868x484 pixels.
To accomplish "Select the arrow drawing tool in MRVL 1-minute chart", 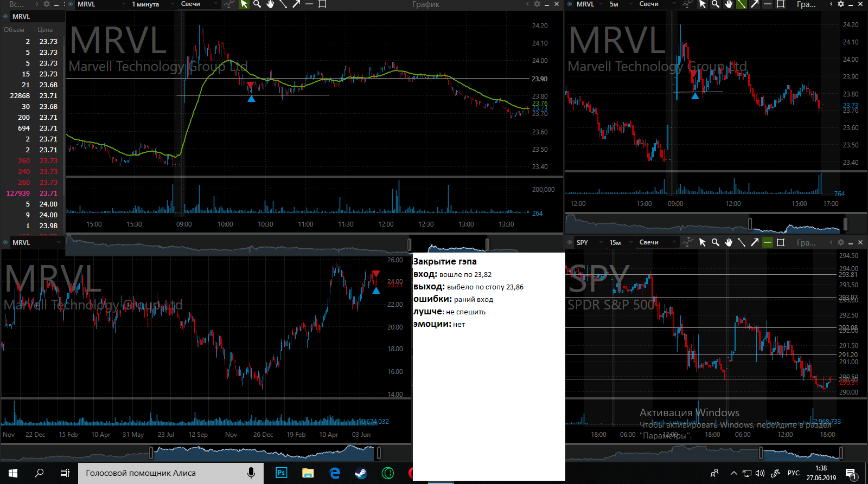I will [x=296, y=4].
